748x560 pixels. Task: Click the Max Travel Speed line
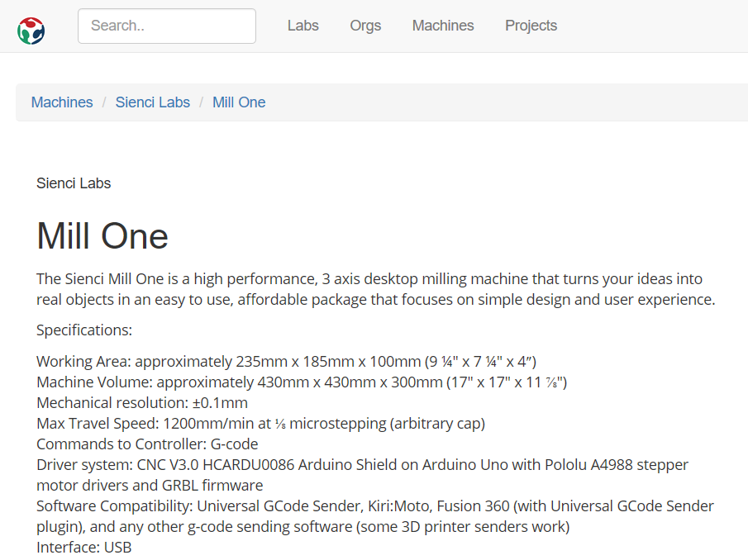[x=260, y=423]
